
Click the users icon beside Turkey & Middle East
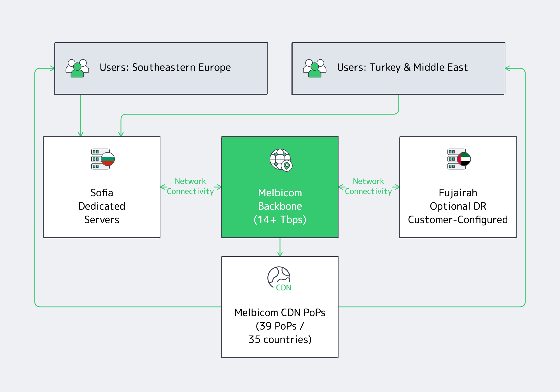click(x=315, y=68)
